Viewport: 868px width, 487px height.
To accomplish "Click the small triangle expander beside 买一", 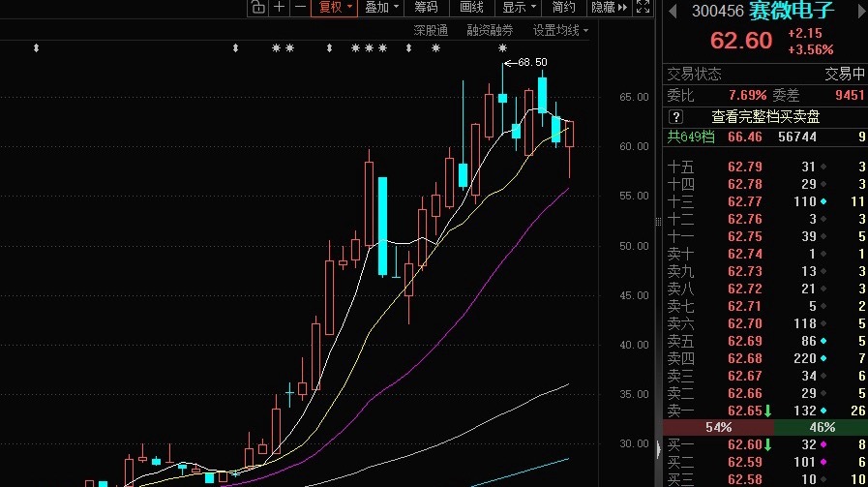I will click(x=658, y=449).
